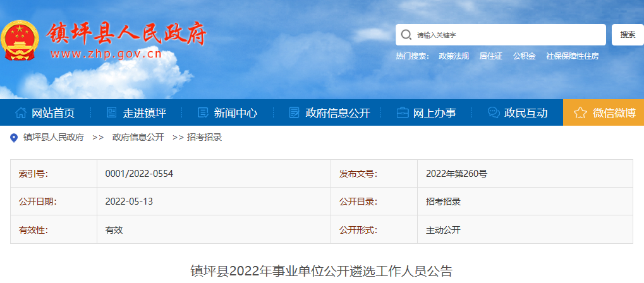Image resolution: width=644 pixels, height=283 pixels.
Task: Click the icon beside 走进镇坪
Action: 112,113
